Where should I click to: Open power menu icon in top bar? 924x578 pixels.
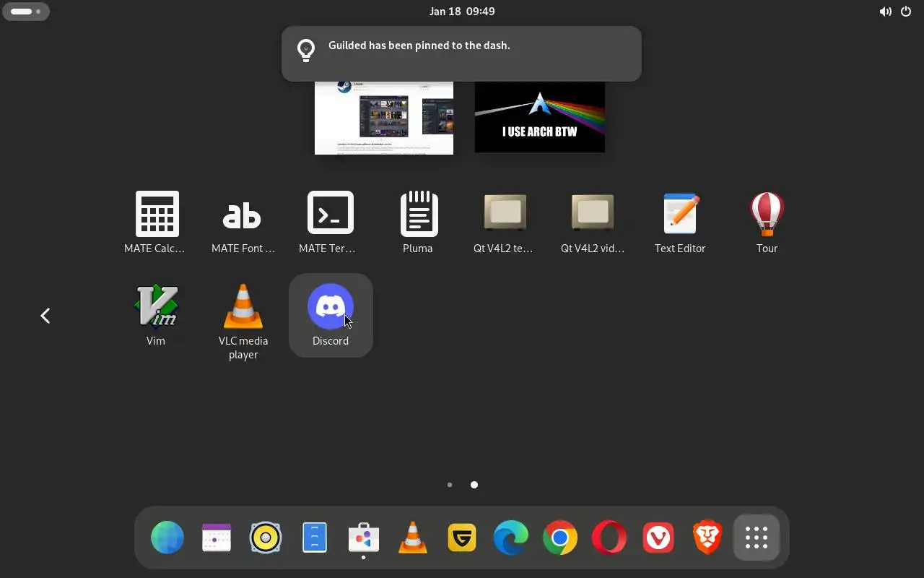click(x=906, y=12)
